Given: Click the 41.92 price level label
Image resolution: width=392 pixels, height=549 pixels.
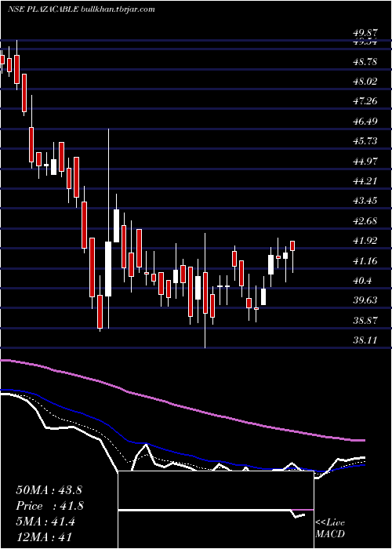Looking at the screenshot, I should [x=365, y=241].
